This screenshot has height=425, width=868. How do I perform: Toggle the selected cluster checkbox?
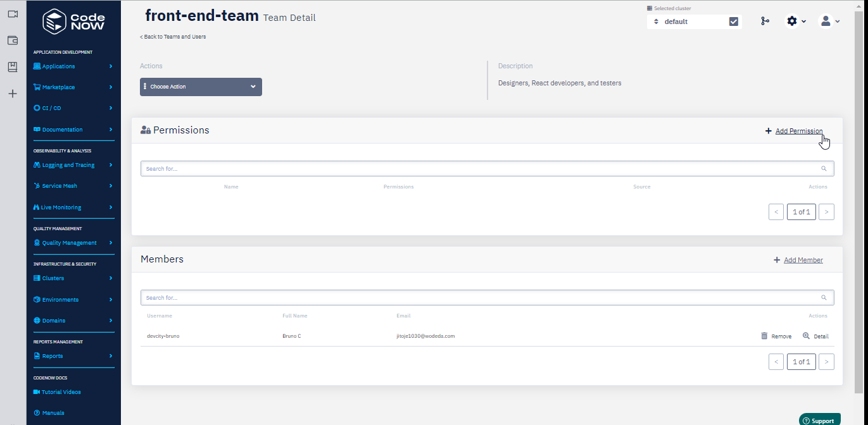click(734, 22)
